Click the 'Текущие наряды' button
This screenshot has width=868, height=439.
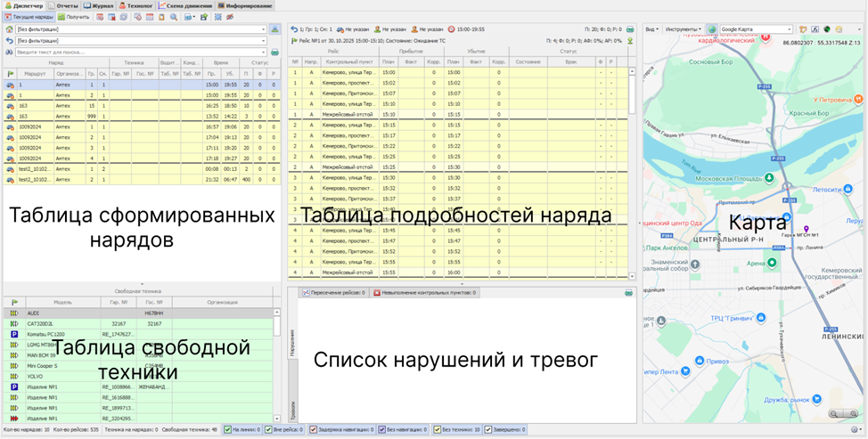(28, 17)
